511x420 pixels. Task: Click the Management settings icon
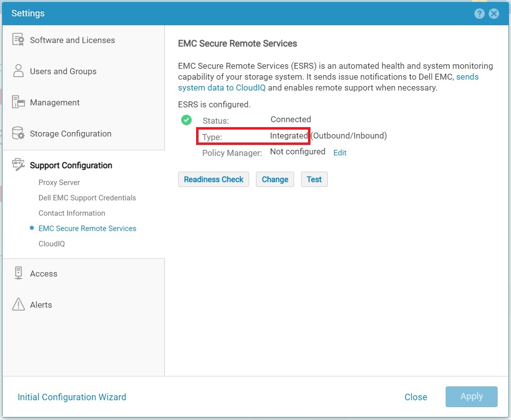pos(18,102)
